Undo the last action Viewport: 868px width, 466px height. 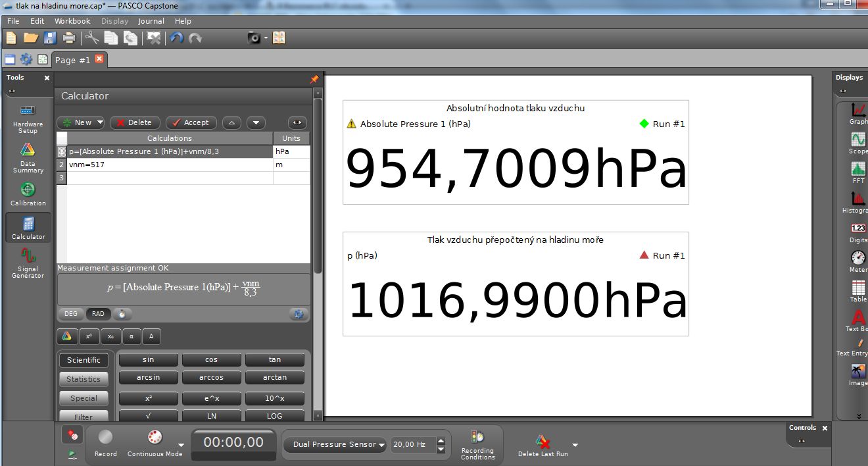tap(176, 38)
